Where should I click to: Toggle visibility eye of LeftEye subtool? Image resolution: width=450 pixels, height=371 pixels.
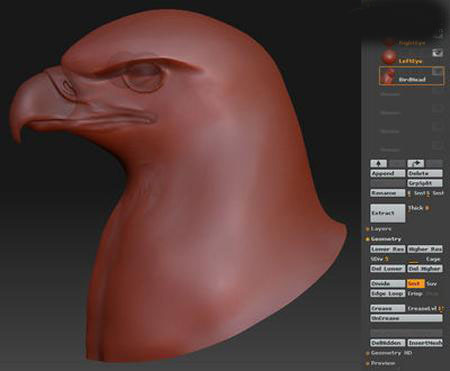coord(437,53)
